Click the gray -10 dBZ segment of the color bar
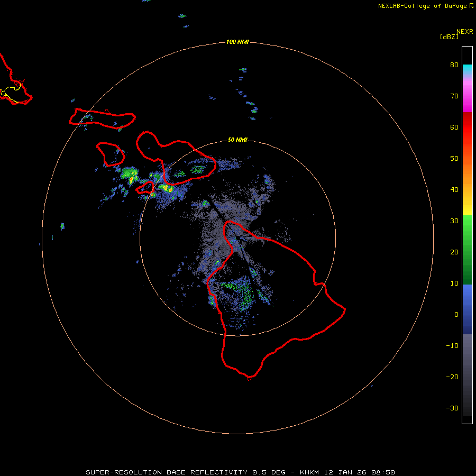The height and width of the screenshot is (476, 476). (467, 346)
